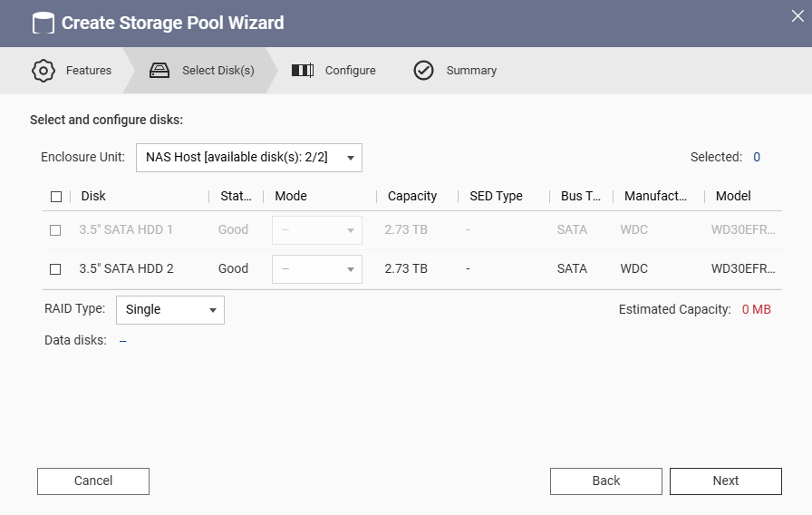Open the Mode dropdown for SATA HDD 1

[317, 230]
